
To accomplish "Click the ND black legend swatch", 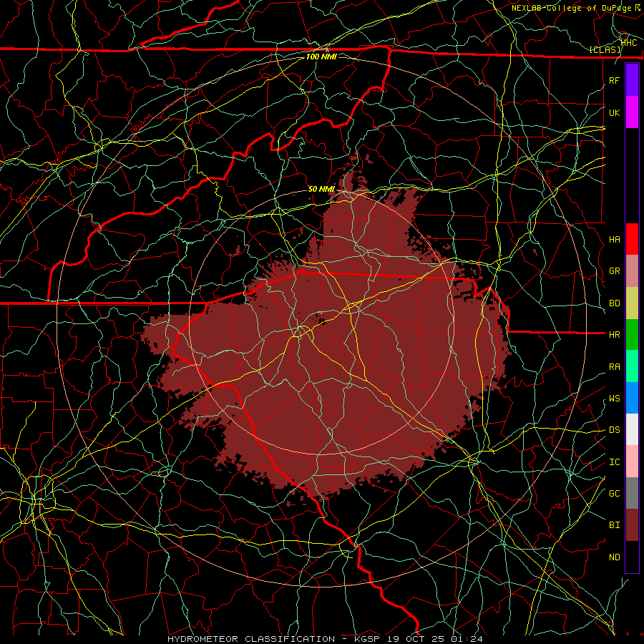I will (x=632, y=557).
